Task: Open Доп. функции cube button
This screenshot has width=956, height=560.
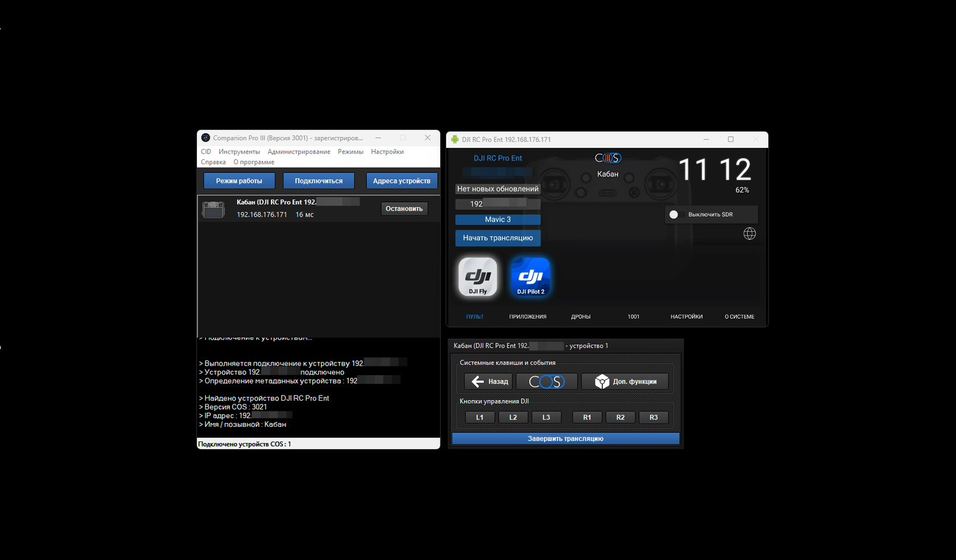Action: [625, 382]
